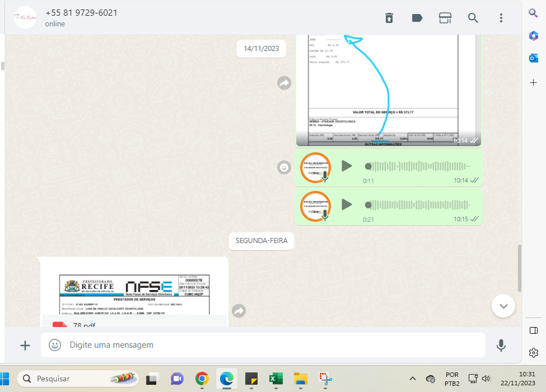546x392 pixels.
Task: Open Edge sidebar settings gear
Action: point(534,353)
